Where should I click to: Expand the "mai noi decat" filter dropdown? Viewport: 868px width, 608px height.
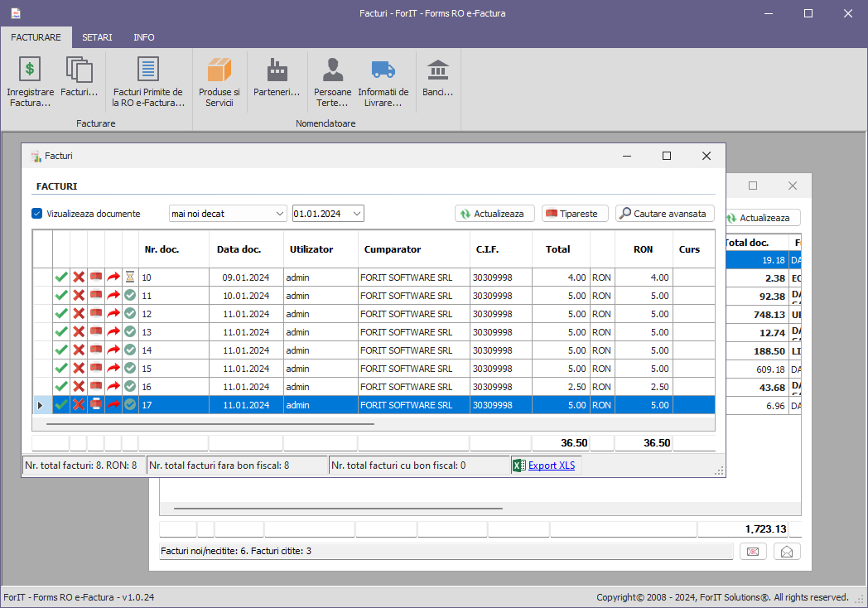pos(279,214)
